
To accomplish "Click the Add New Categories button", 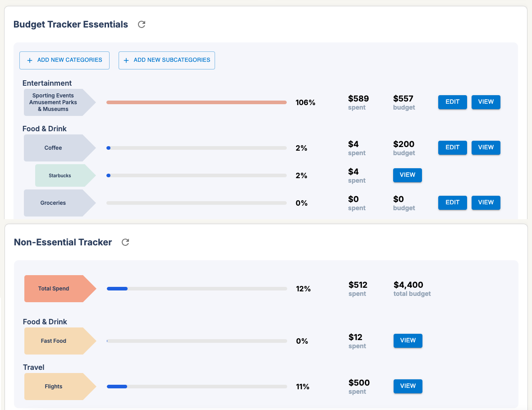I will coord(64,60).
